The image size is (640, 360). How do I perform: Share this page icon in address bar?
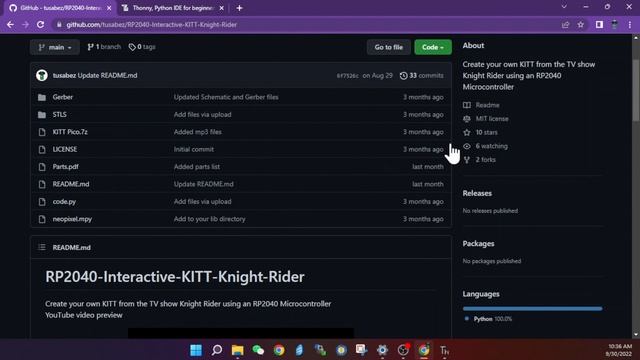(565, 25)
